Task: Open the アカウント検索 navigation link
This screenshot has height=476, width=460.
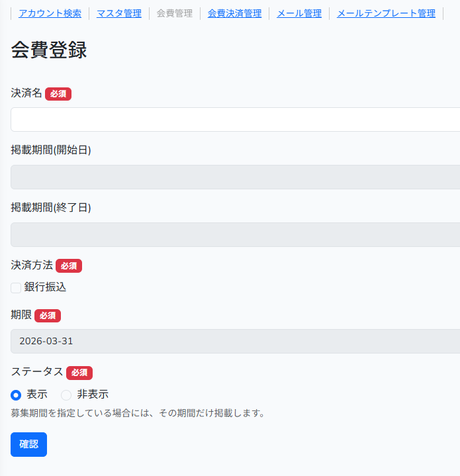Action: 50,13
